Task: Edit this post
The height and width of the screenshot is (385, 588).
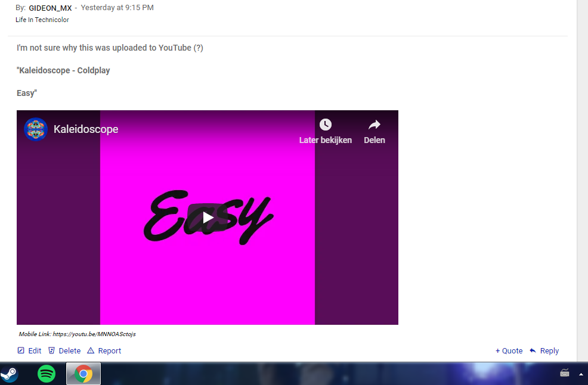Action: click(x=29, y=350)
